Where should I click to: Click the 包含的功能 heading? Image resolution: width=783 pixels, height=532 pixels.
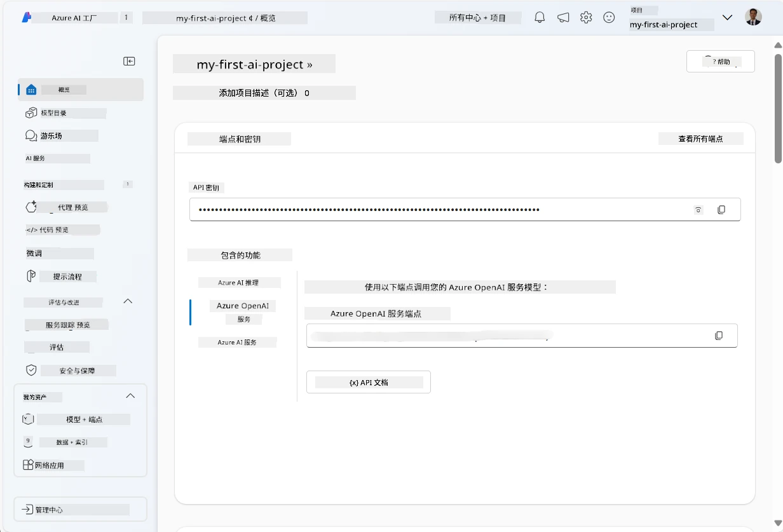240,255
